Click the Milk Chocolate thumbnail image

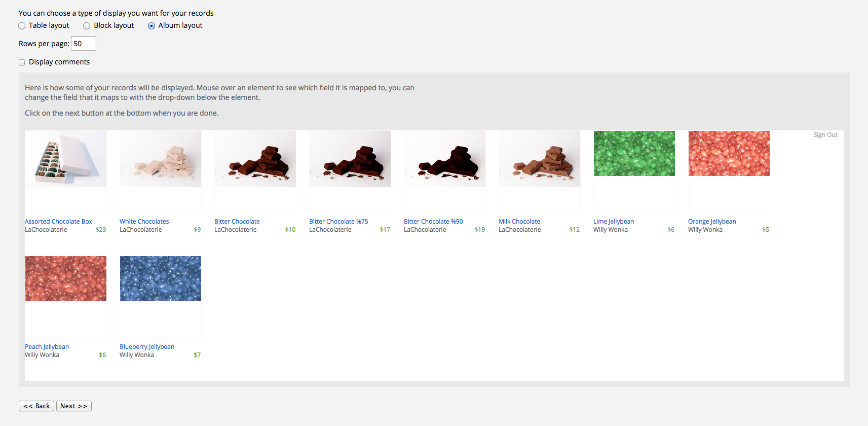[540, 159]
